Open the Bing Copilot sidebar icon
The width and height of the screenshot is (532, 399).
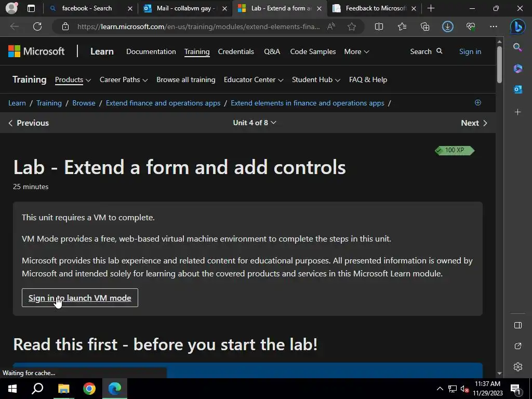click(x=518, y=26)
